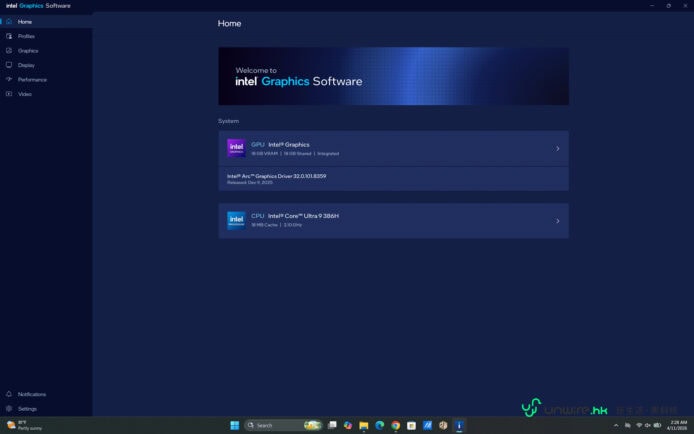Viewport: 694px width, 434px height.
Task: Open the Profiles section icon
Action: point(9,36)
